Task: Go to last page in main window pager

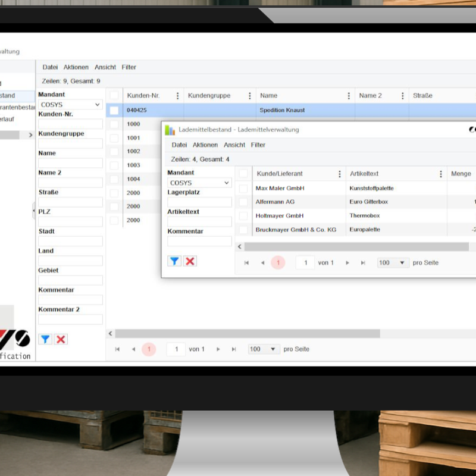Action: (234, 349)
